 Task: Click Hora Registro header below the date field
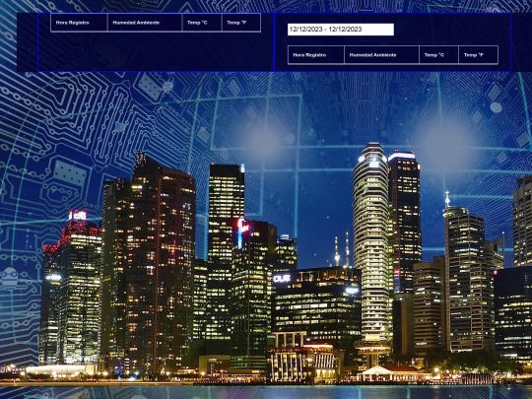tap(316, 55)
